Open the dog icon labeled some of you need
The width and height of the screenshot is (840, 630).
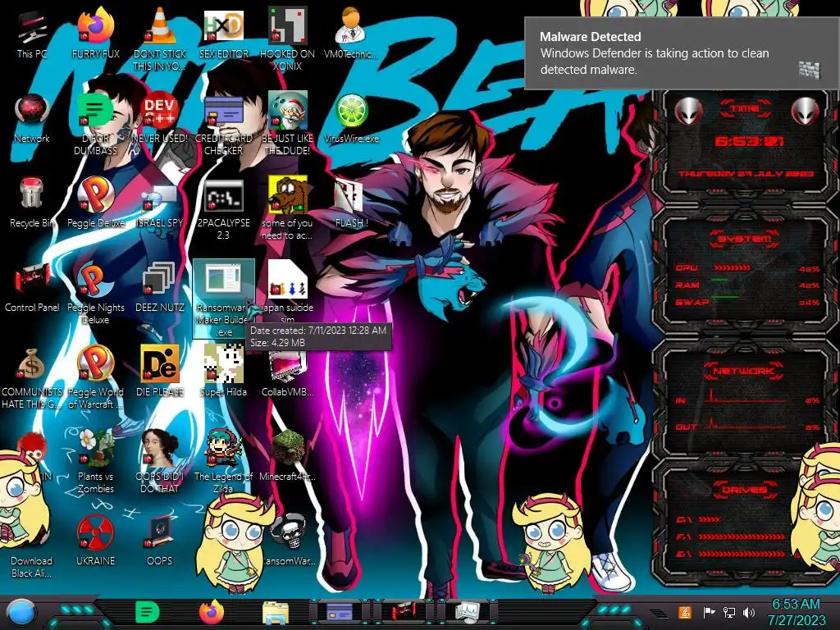tap(287, 208)
